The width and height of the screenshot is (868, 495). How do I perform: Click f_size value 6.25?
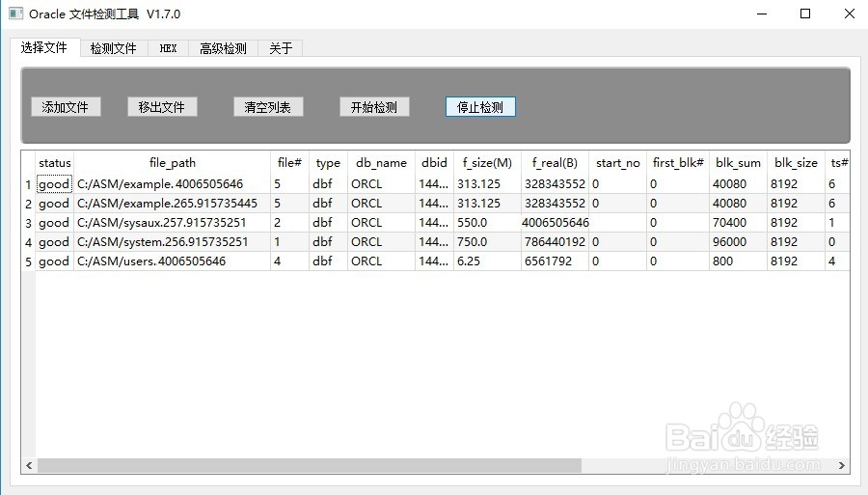(x=469, y=261)
